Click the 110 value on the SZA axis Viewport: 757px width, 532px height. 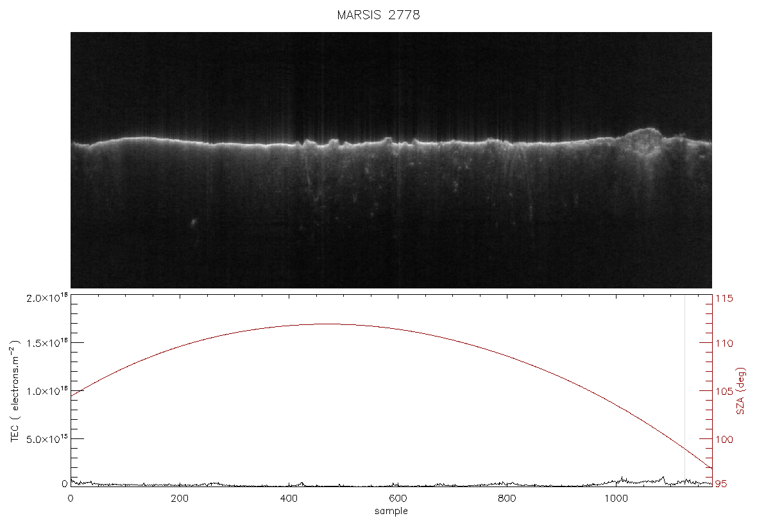724,344
